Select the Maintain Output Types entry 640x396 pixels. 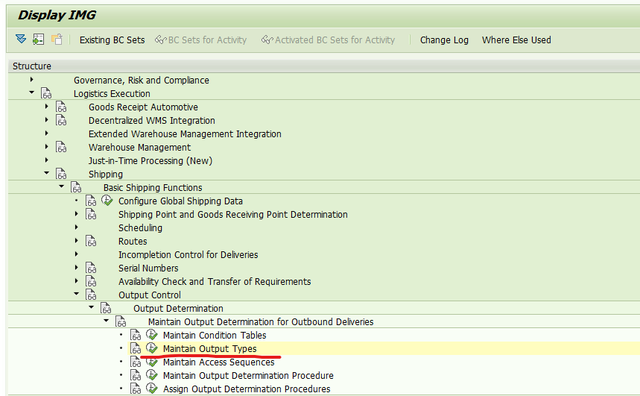pos(210,349)
